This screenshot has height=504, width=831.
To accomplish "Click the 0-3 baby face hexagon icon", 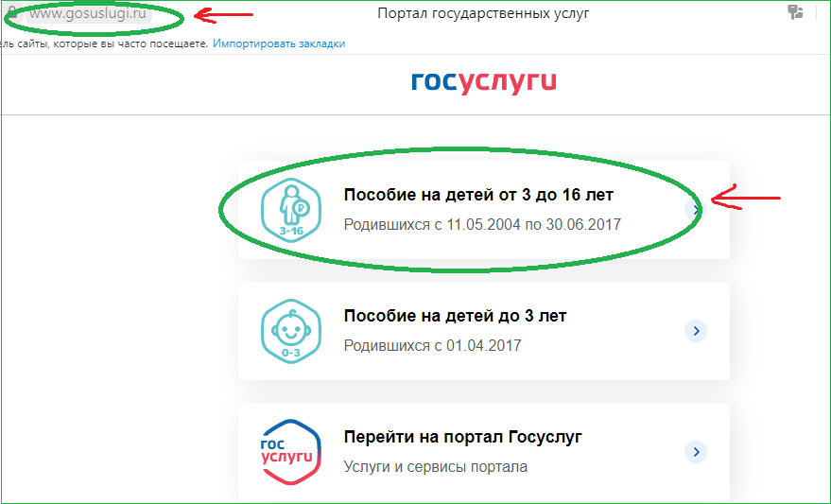I will click(x=291, y=331).
